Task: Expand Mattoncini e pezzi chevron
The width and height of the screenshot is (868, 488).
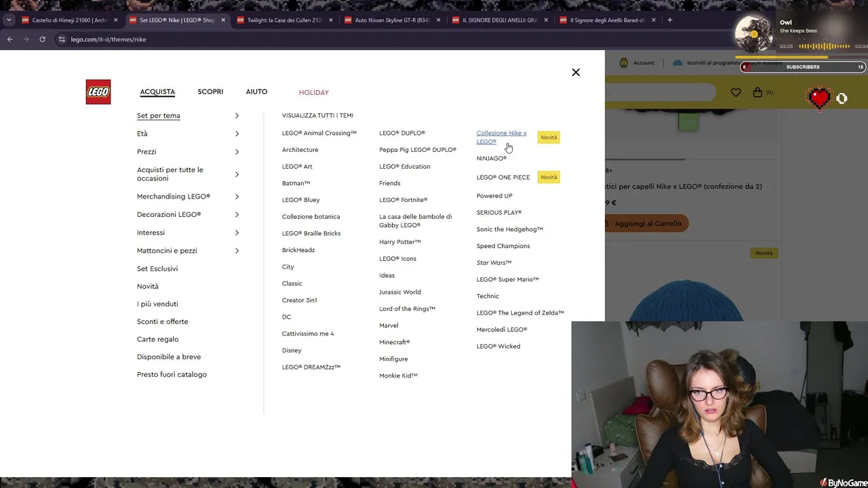Action: tap(237, 251)
